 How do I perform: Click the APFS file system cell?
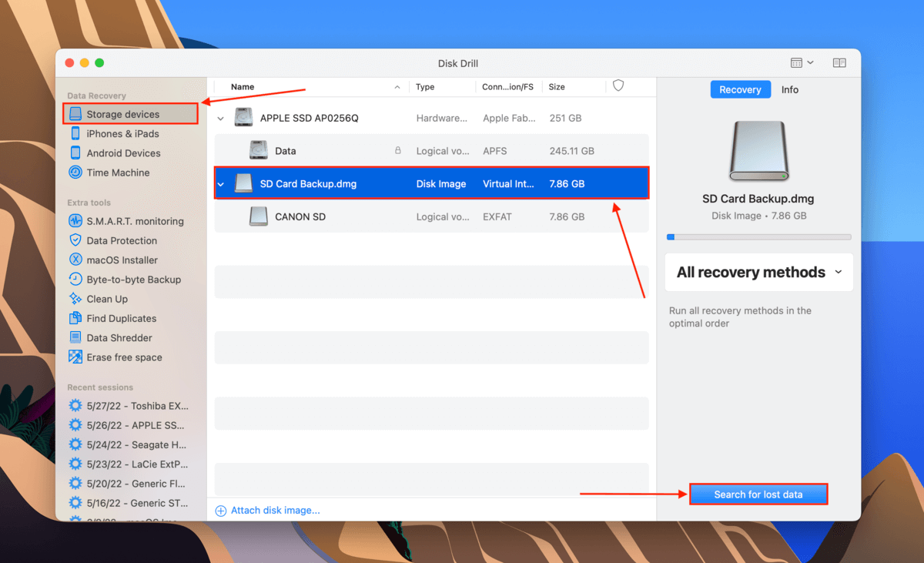[494, 151]
